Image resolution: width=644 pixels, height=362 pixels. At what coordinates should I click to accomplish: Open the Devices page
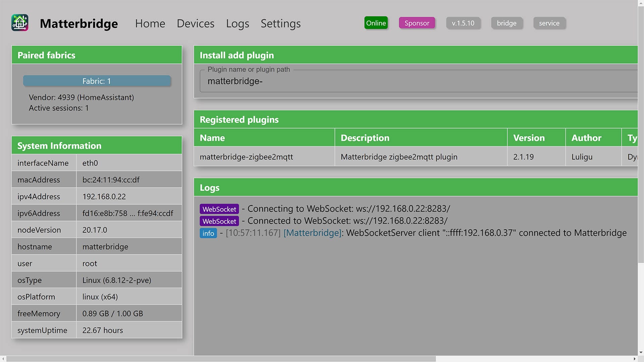(x=195, y=23)
